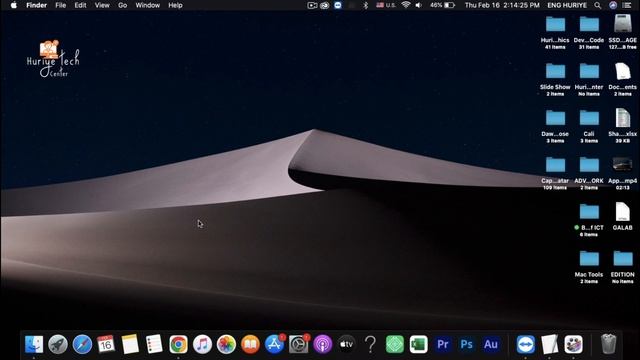
Task: Select the Huri...nter folder
Action: click(589, 71)
